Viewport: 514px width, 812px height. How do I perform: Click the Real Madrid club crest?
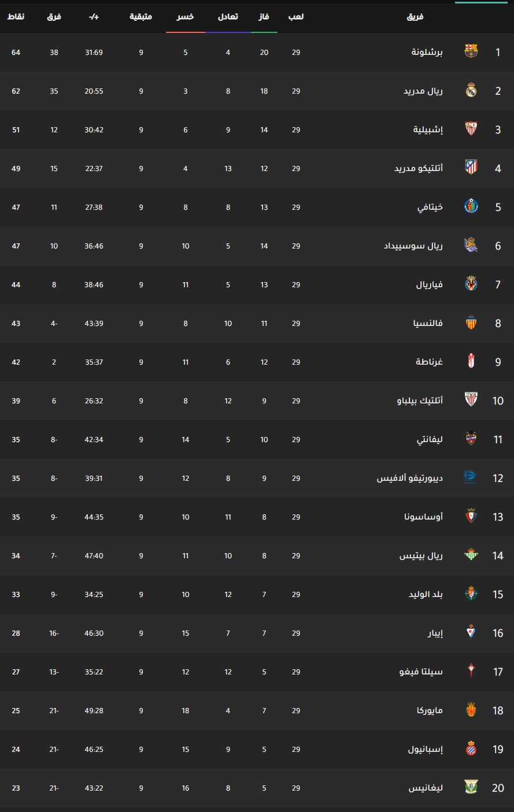coord(471,91)
